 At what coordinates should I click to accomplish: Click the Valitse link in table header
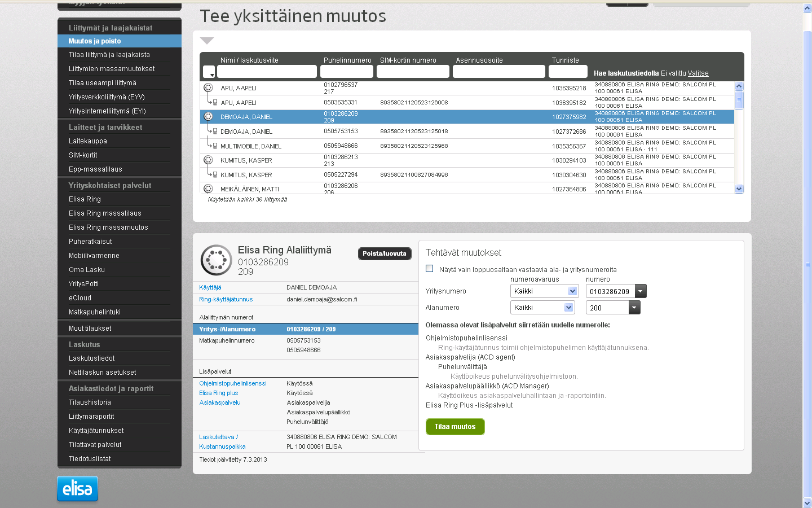click(x=698, y=73)
